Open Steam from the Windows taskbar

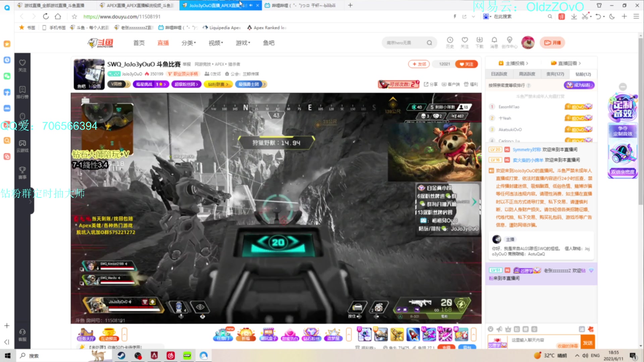121,356
